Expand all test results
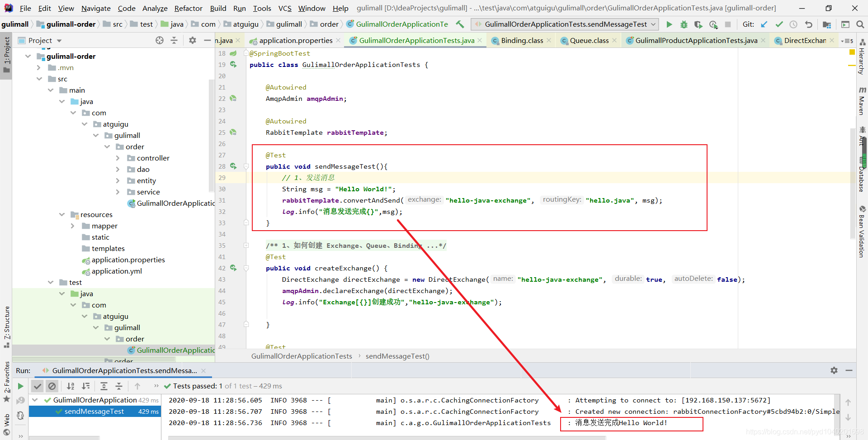 coord(104,386)
